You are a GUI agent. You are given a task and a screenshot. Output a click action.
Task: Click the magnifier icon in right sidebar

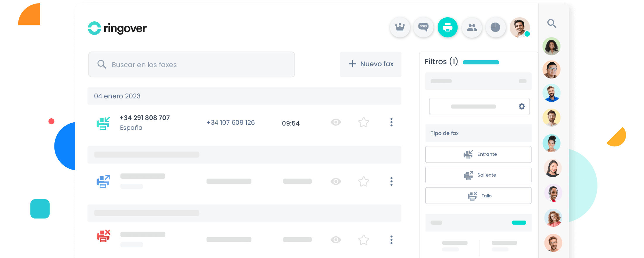click(x=551, y=23)
